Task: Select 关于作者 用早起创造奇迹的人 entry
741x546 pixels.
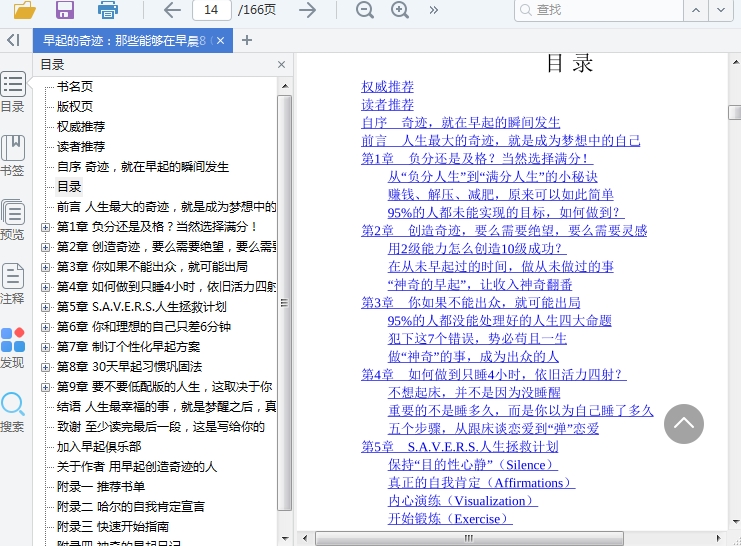Action: point(137,467)
